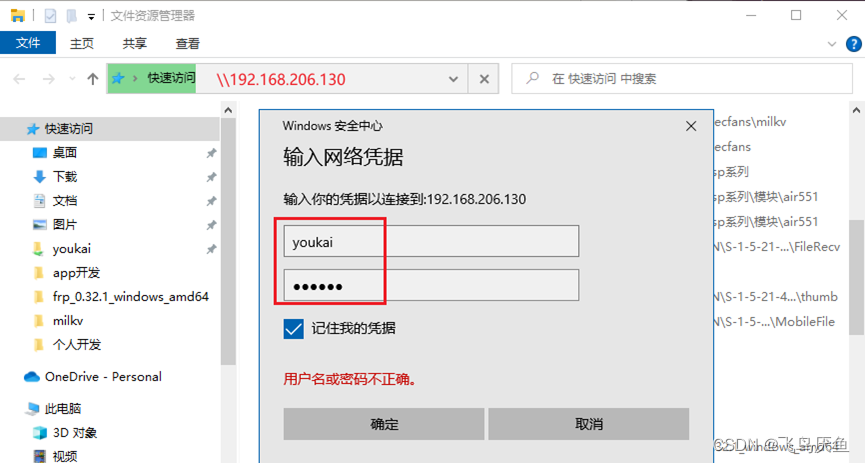The height and width of the screenshot is (463, 865).
Task: Click the pin icon next to 文档
Action: 211,201
